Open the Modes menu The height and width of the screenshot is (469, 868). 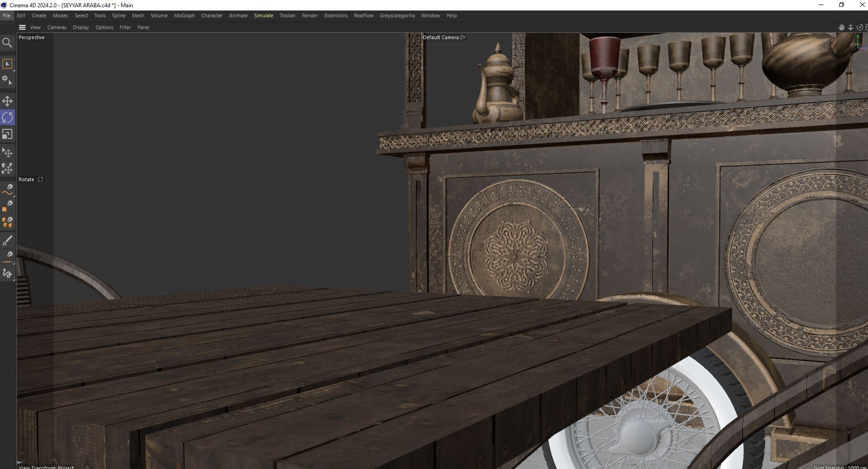click(60, 15)
